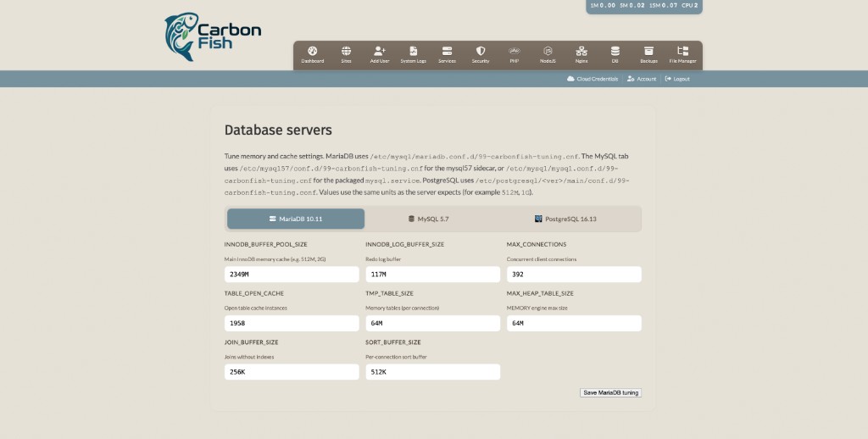The height and width of the screenshot is (439, 868).
Task: Switch to the PostgreSQL 16.13 tab
Action: (x=565, y=219)
